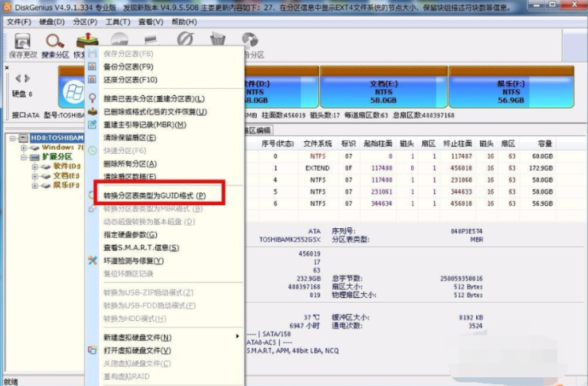Viewport: 588px width, 386px height.
Task: Click the icon beside 还原分区表(F10) menu entry
Action: (x=92, y=79)
